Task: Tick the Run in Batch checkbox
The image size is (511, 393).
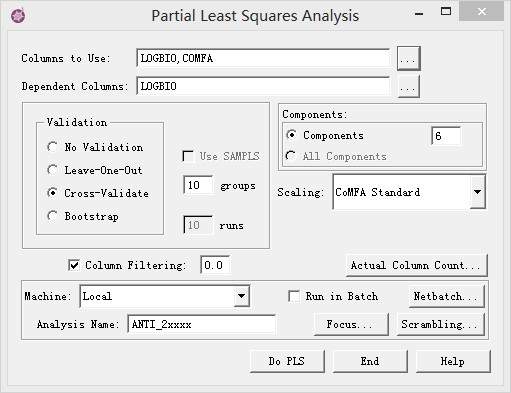Action: (294, 296)
